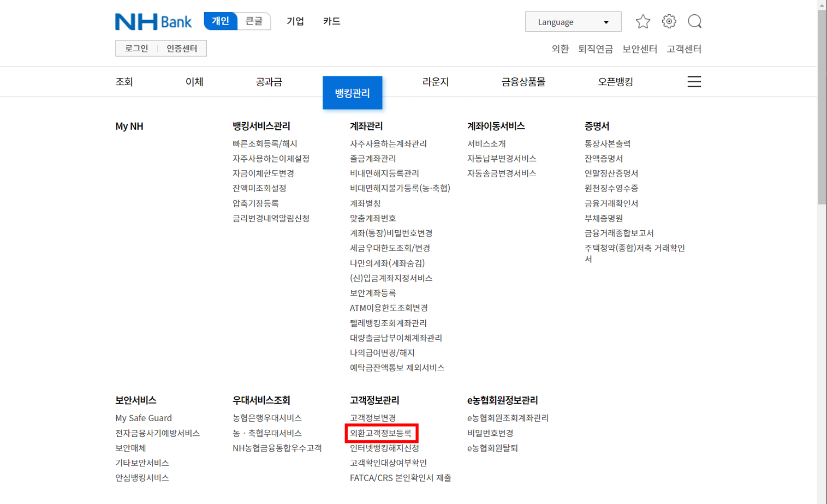Open 출금계좌관리
The image size is (827, 504).
tap(373, 158)
